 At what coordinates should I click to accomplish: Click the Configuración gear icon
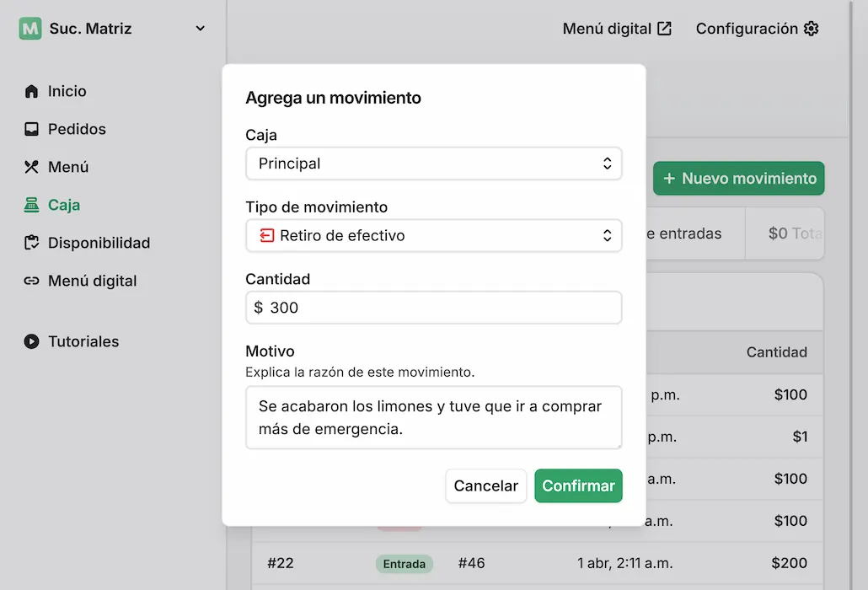[811, 28]
